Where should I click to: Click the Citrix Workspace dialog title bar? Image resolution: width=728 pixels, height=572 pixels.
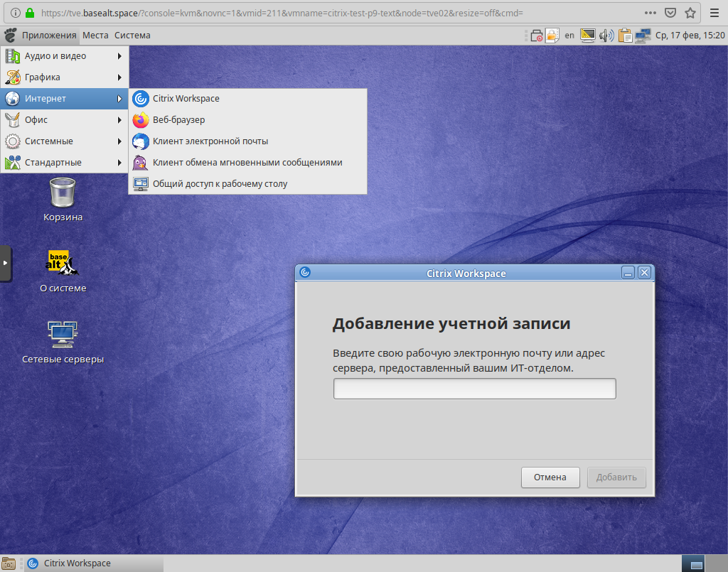[466, 274]
